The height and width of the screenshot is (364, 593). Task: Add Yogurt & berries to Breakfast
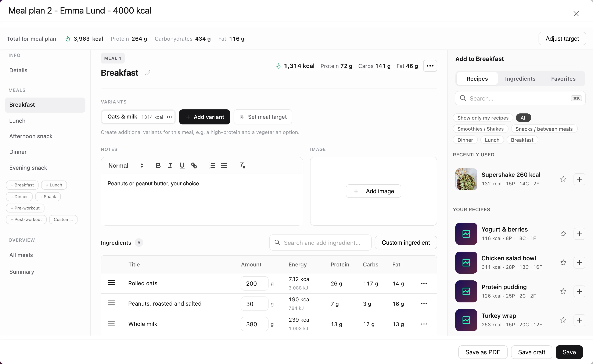579,234
